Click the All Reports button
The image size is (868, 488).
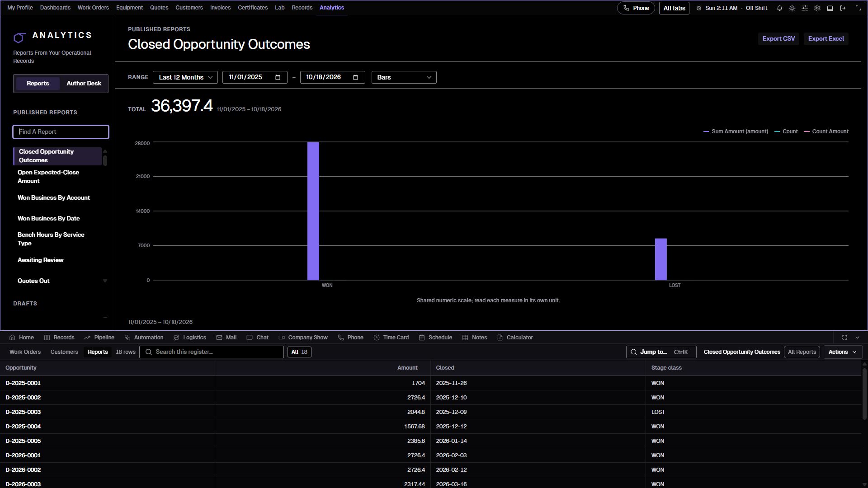802,352
